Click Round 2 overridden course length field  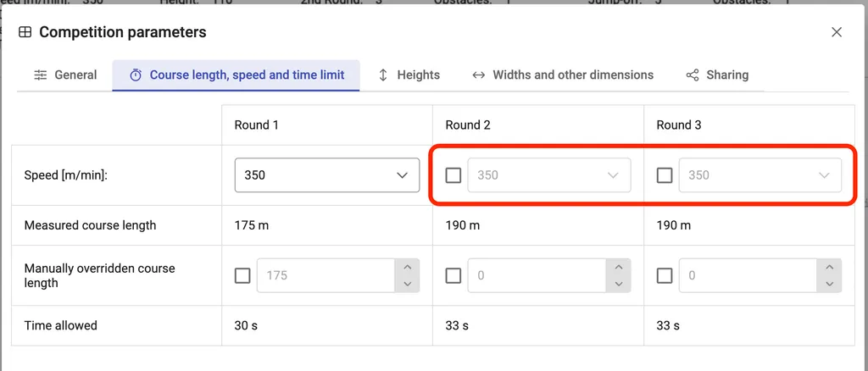(x=537, y=275)
